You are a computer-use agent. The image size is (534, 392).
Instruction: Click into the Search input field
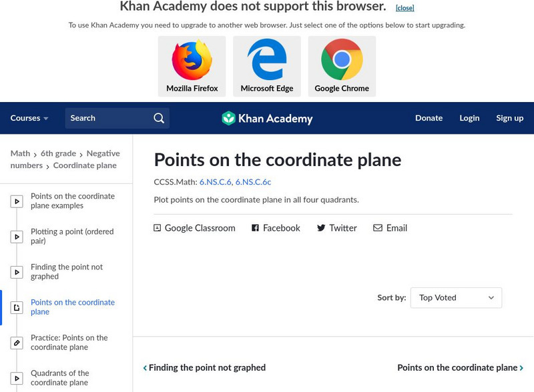point(107,118)
